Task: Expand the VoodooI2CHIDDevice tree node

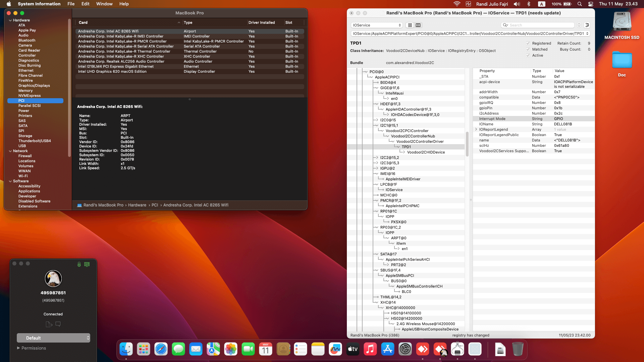Action: pos(403,152)
